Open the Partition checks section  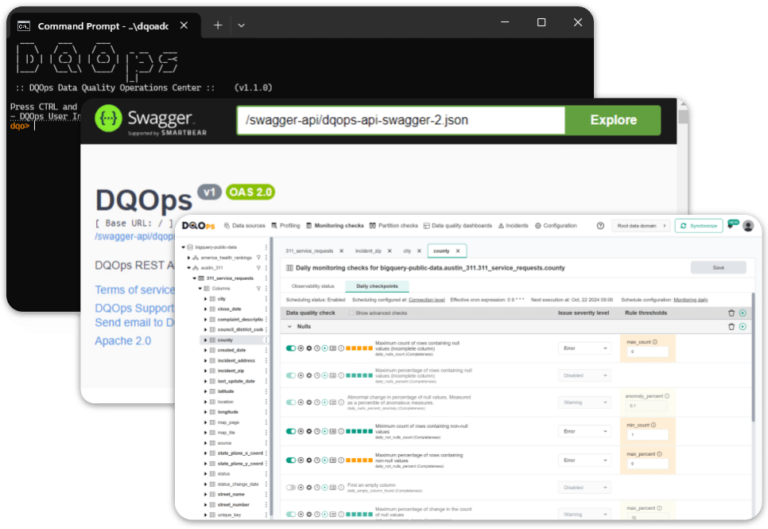(394, 226)
